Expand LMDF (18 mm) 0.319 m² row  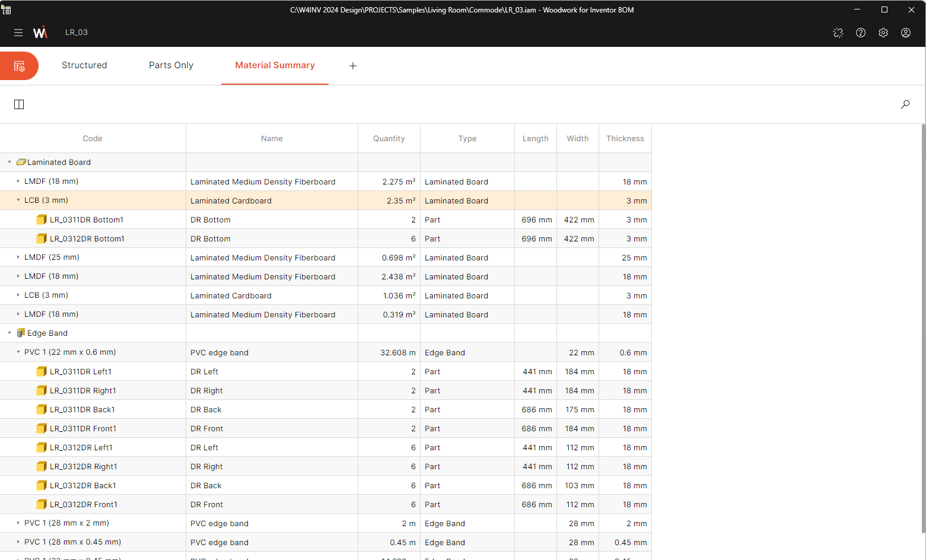[x=18, y=314]
